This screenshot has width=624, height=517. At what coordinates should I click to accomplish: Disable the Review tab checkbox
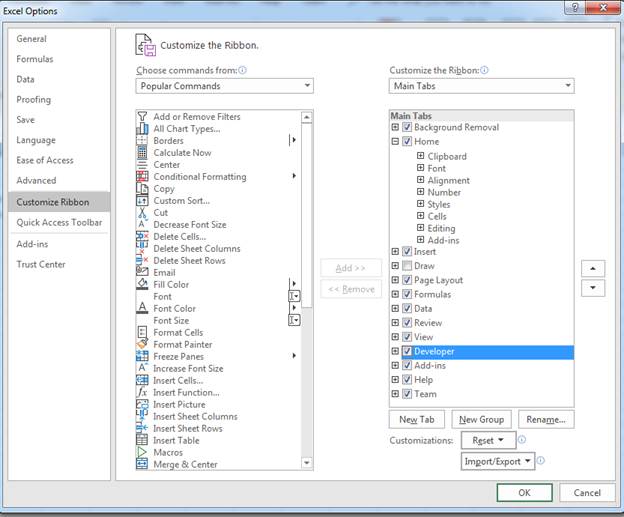point(407,322)
